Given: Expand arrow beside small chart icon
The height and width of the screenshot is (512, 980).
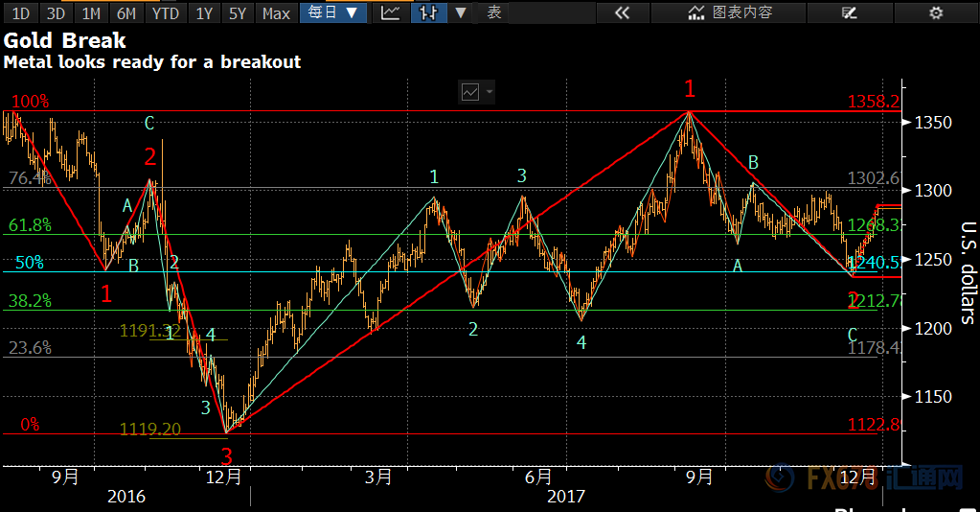Looking at the screenshot, I should point(490,92).
